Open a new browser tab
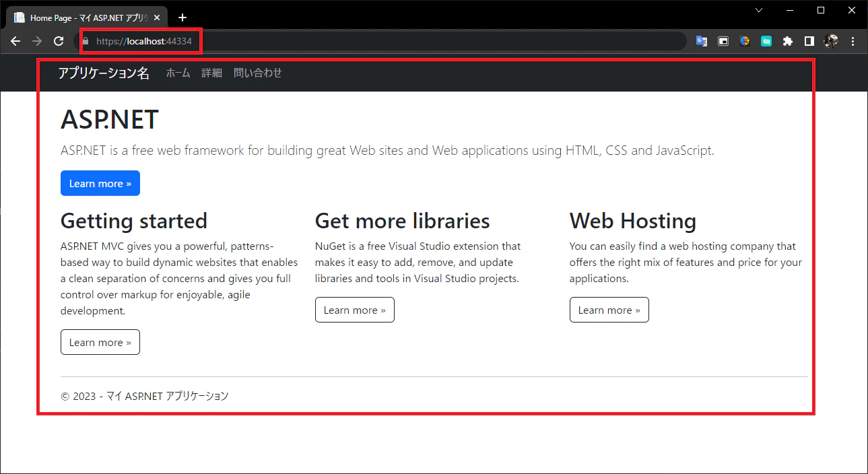The height and width of the screenshot is (474, 868). 182,18
